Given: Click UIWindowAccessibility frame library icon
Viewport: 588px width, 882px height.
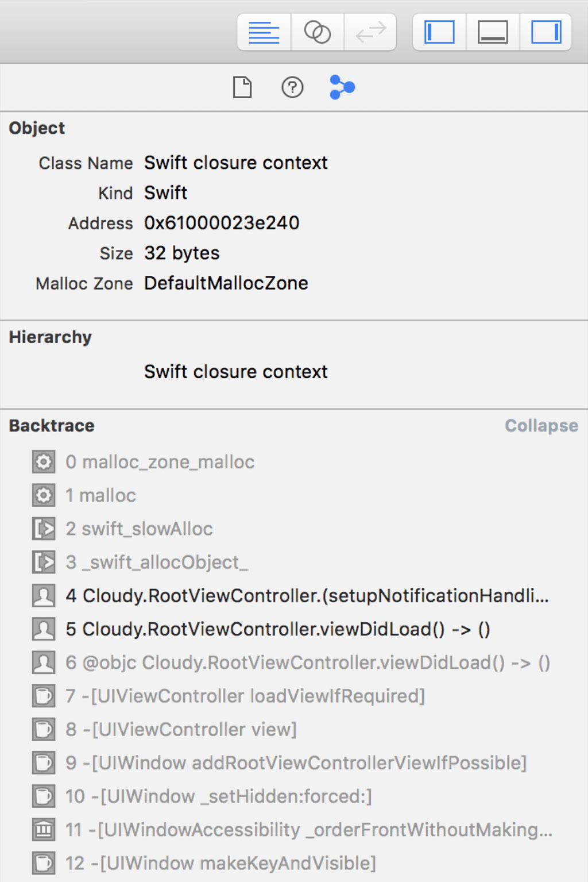Looking at the screenshot, I should coord(44,830).
